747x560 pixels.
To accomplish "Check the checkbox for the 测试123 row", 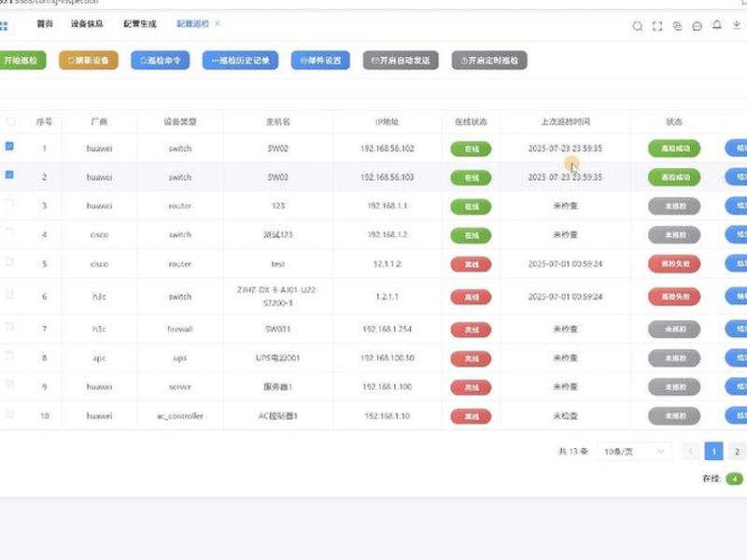I will [x=9, y=232].
